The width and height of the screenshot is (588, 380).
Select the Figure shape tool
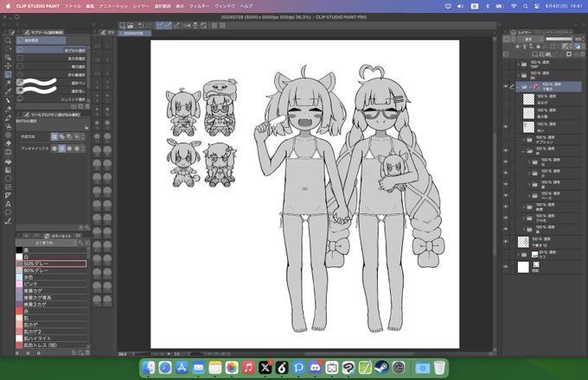(8, 179)
